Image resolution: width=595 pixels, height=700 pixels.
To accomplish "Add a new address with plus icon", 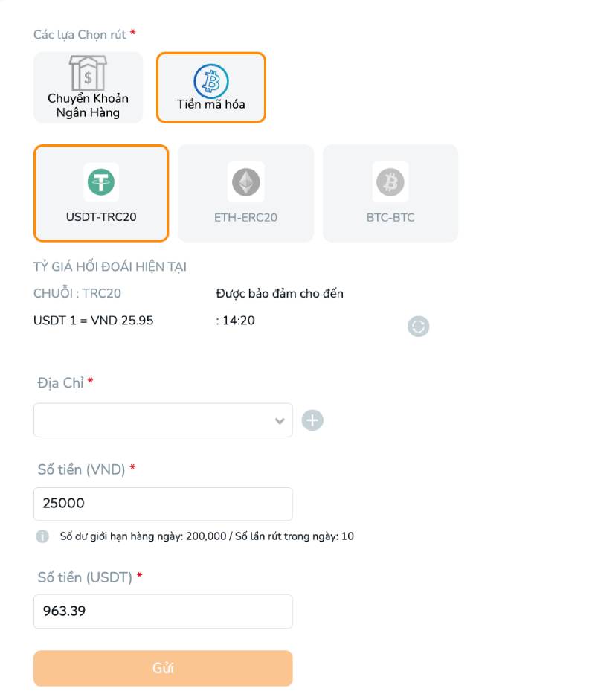I will click(x=312, y=420).
